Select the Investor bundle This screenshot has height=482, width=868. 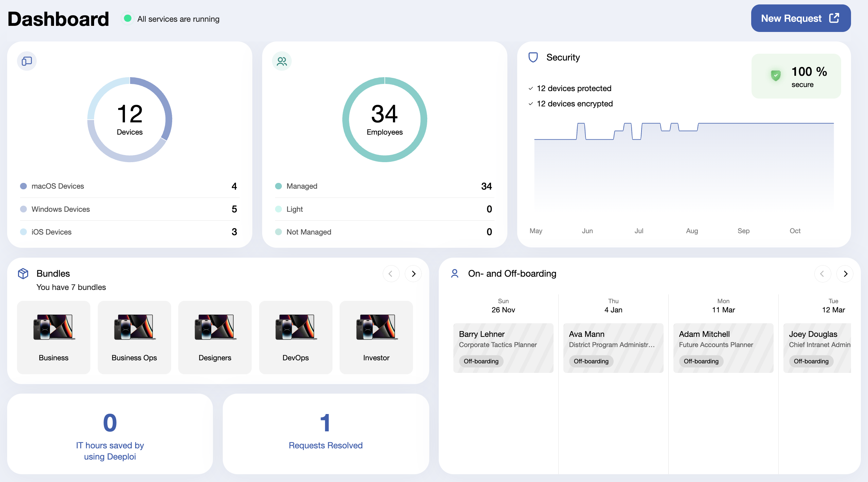tap(376, 338)
